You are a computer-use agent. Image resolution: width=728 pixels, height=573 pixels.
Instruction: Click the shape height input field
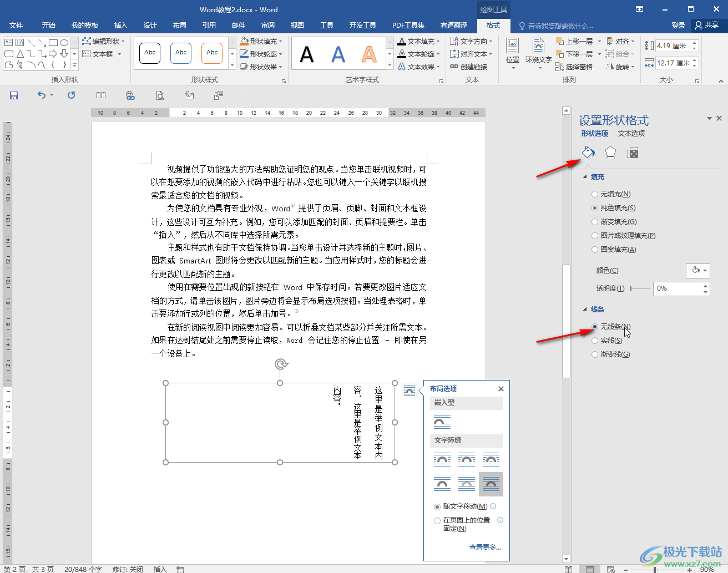pos(673,46)
